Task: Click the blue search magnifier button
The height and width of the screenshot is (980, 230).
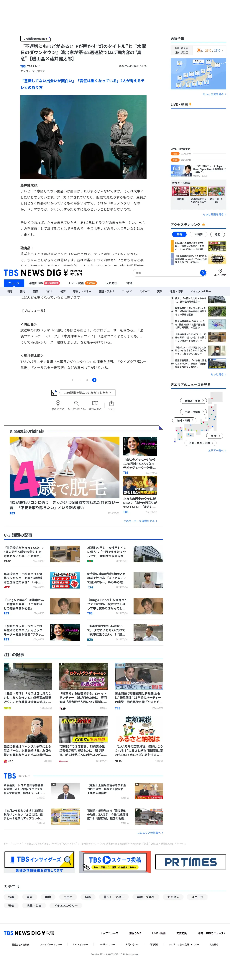Action: click(203, 272)
